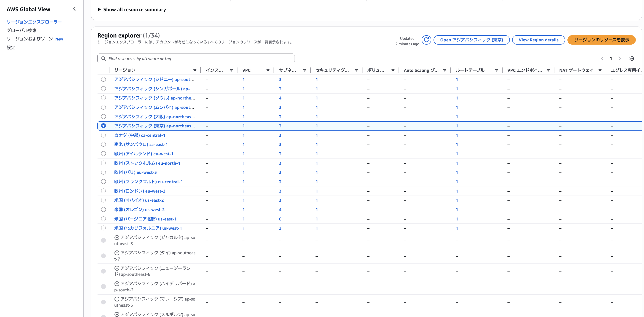Sort by ルートテーブル column arrow
This screenshot has height=317, width=644.
[496, 70]
